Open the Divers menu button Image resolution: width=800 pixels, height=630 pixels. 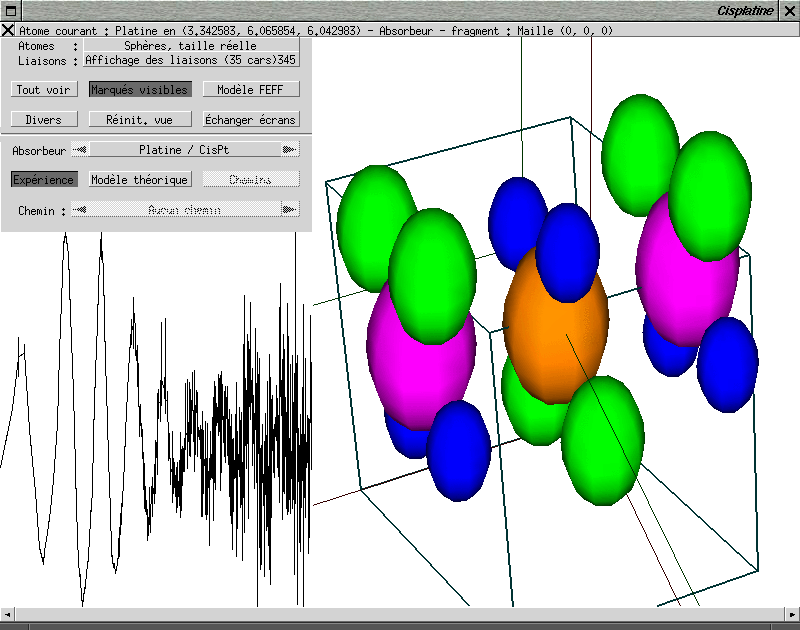pyautogui.click(x=44, y=119)
